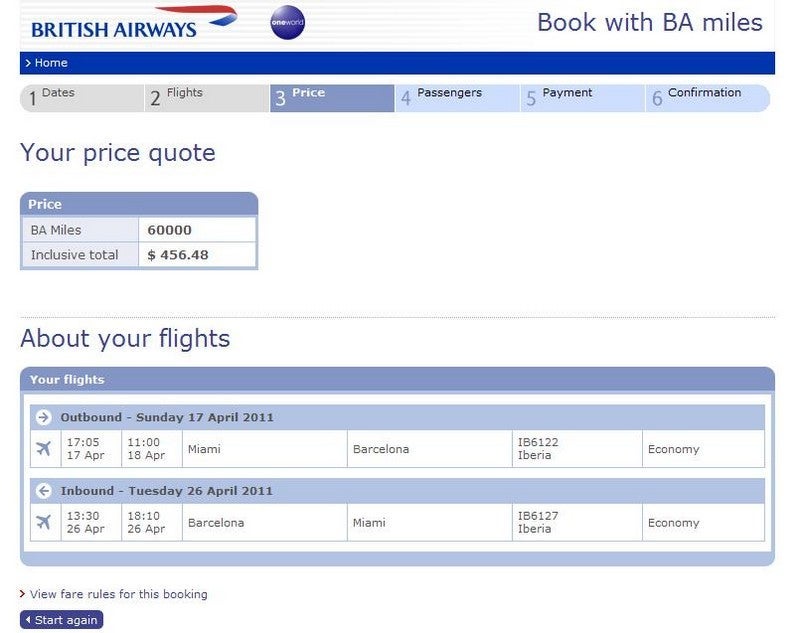This screenshot has width=800, height=633.
Task: Select step 4 Passengers tab
Action: 457,98
